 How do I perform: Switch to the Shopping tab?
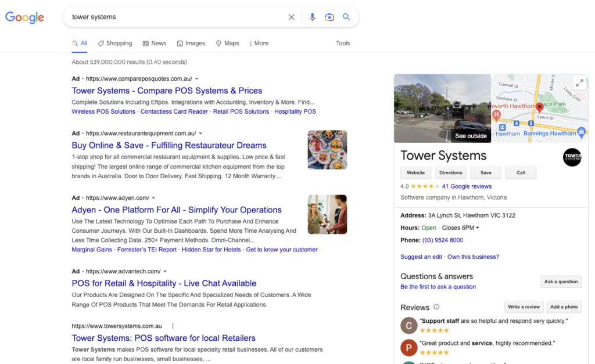115,43
